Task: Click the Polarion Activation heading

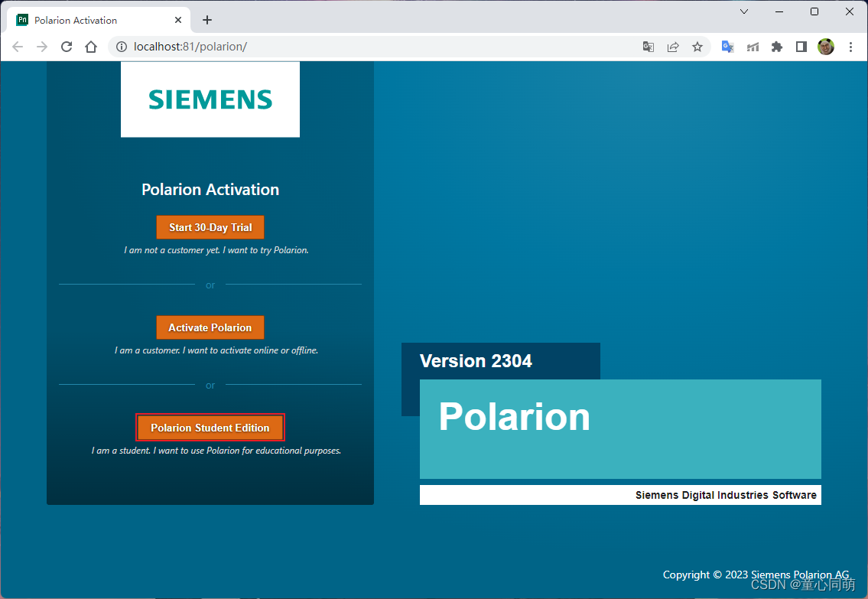Action: 210,189
